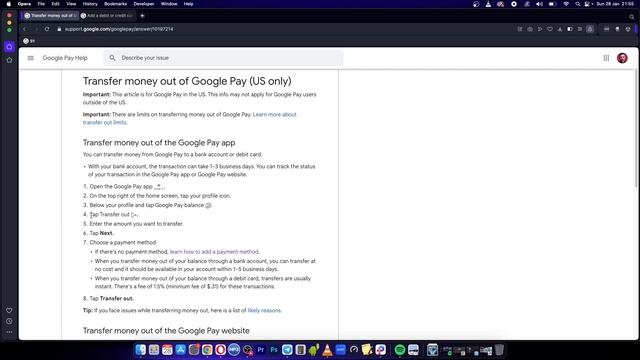Open Opera sidebar purple home workspace
640x360 pixels.
(x=9, y=47)
